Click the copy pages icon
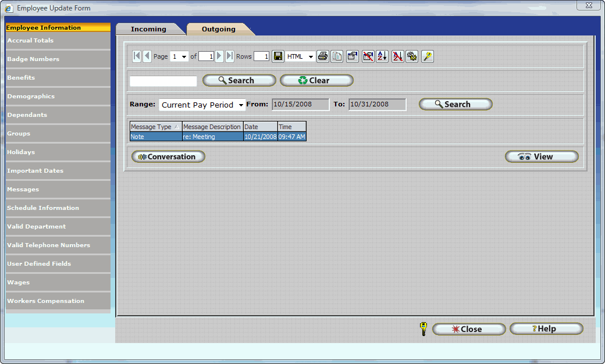The image size is (605, 364). tap(337, 56)
